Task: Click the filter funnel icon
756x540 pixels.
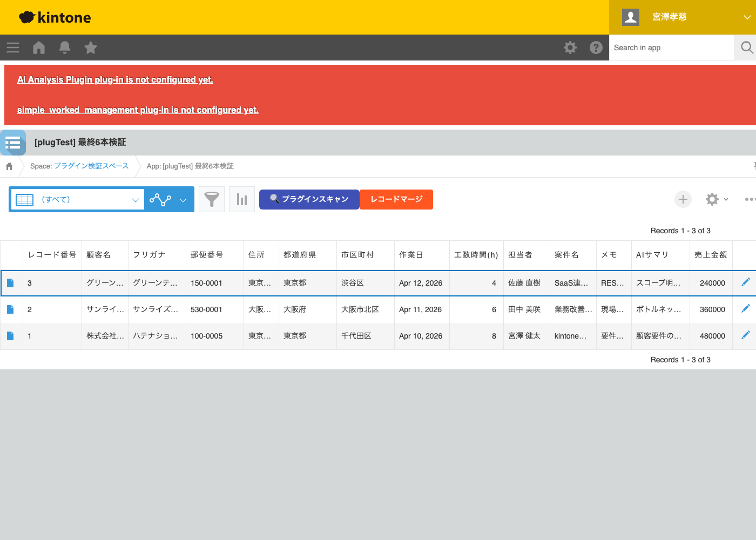Action: [x=212, y=199]
